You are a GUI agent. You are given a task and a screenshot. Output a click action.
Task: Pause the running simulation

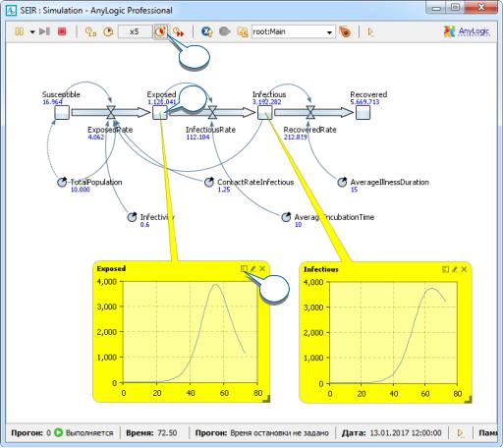click(20, 31)
